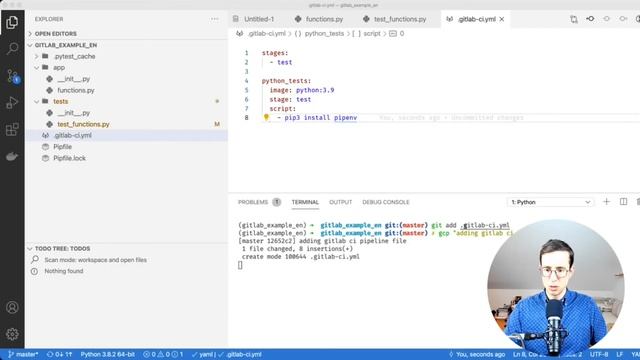The height and width of the screenshot is (360, 640).
Task: Open the Docker view in activity bar
Action: (12, 156)
